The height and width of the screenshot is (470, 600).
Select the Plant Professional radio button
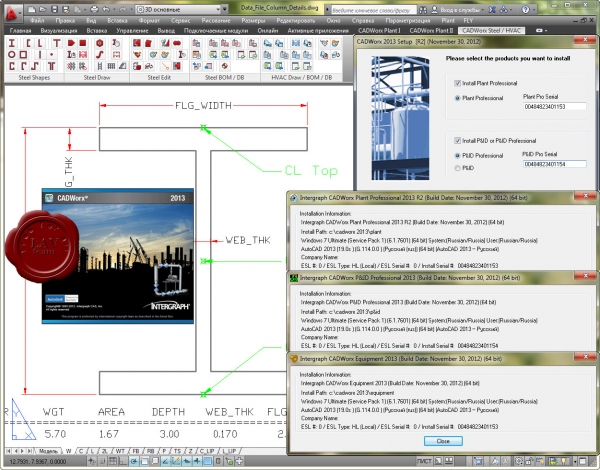point(457,98)
